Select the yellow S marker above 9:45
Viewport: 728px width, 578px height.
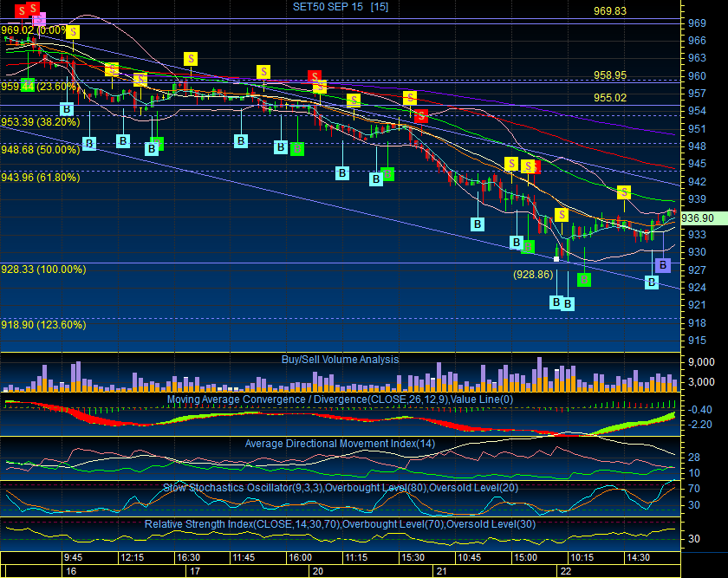(73, 32)
